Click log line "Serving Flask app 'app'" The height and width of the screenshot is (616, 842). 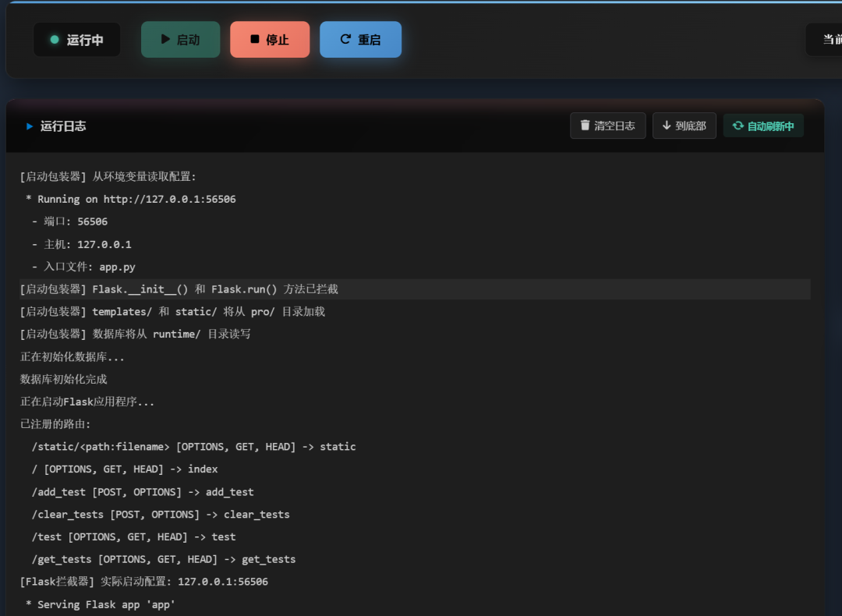tap(101, 605)
